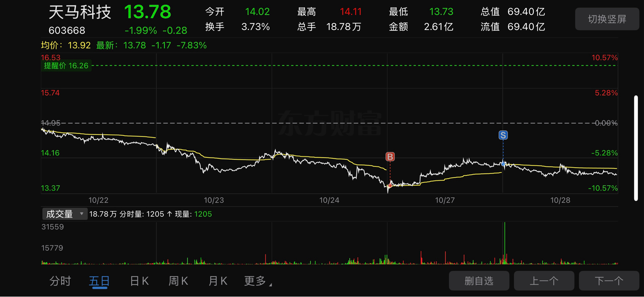Go to next stock with 下一个
Image resolution: width=644 pixels, height=297 pixels.
[609, 281]
